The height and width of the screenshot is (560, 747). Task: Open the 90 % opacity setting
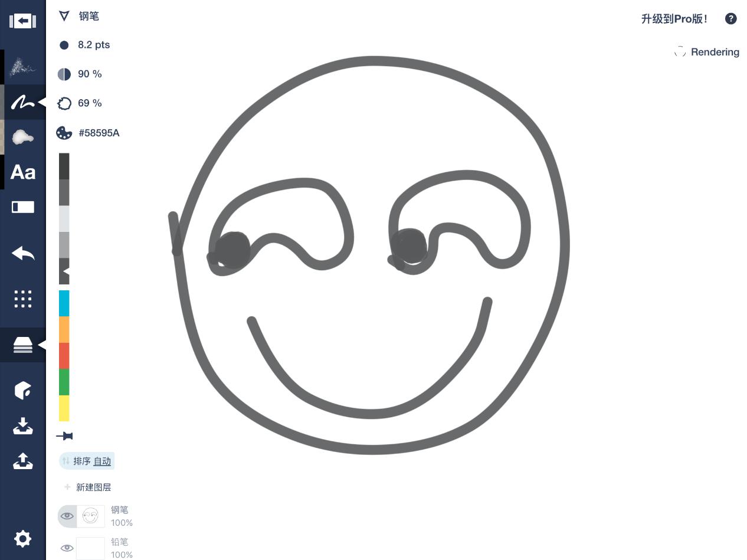(90, 74)
